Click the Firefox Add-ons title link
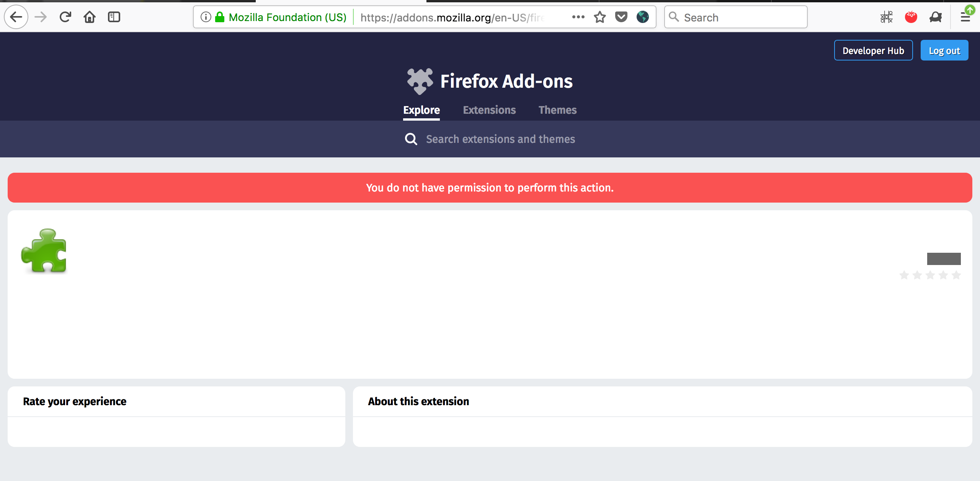Viewport: 980px width, 481px height. click(x=506, y=81)
